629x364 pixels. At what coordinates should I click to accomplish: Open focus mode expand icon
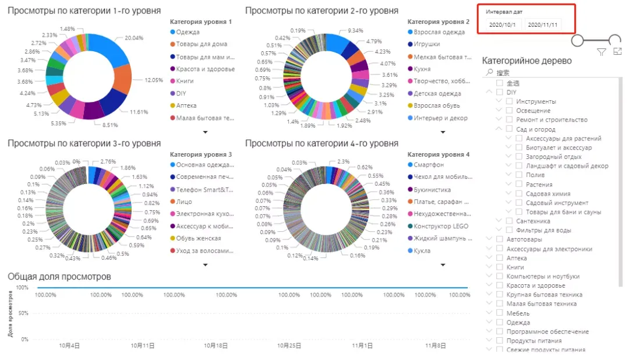617,52
